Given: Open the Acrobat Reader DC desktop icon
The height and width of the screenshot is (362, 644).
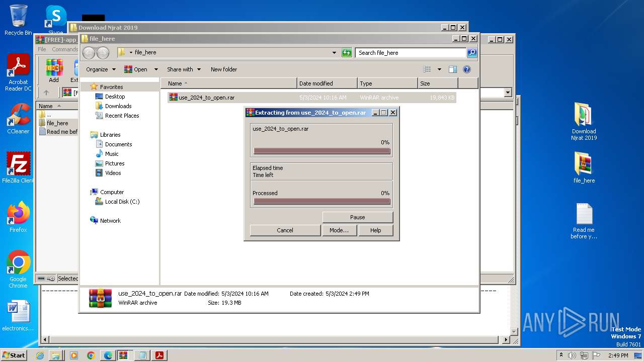Looking at the screenshot, I should click(x=18, y=73).
